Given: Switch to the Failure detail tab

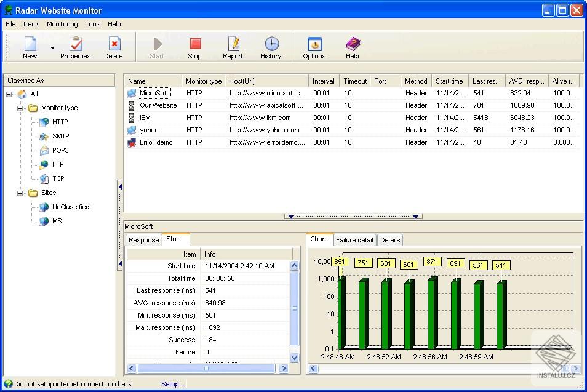Looking at the screenshot, I should [x=354, y=240].
